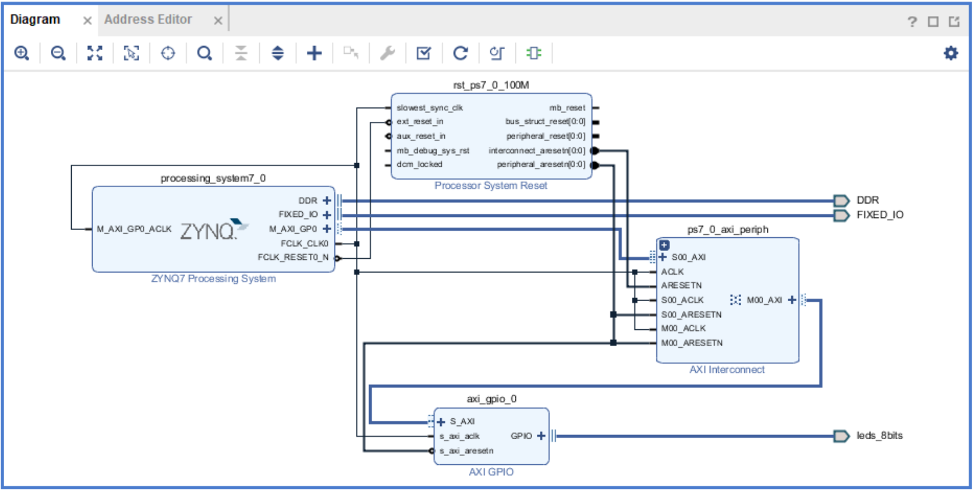Screen dimensions: 980x493
Task: Select the ext_reset_in pin
Action: [x=420, y=122]
